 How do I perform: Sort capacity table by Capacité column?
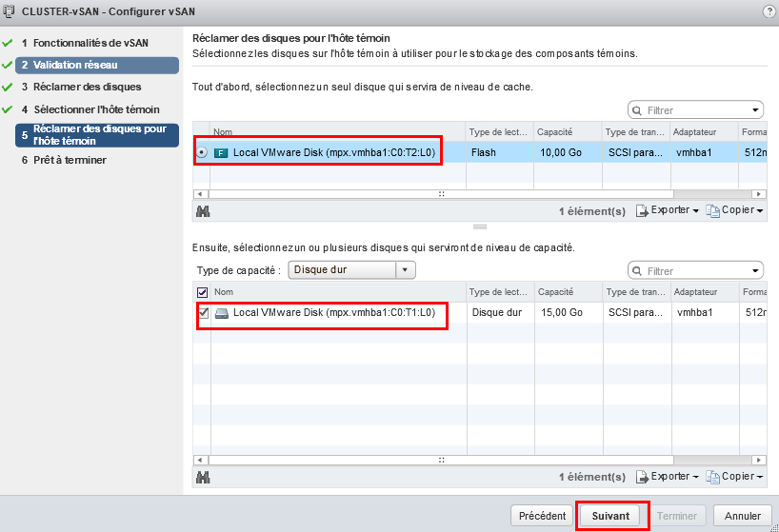tap(569, 292)
